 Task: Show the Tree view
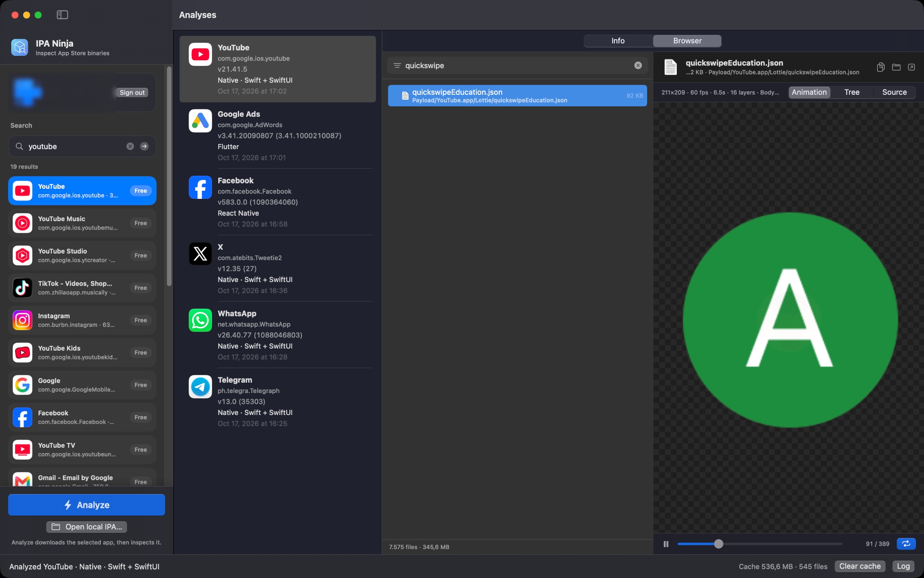click(852, 92)
